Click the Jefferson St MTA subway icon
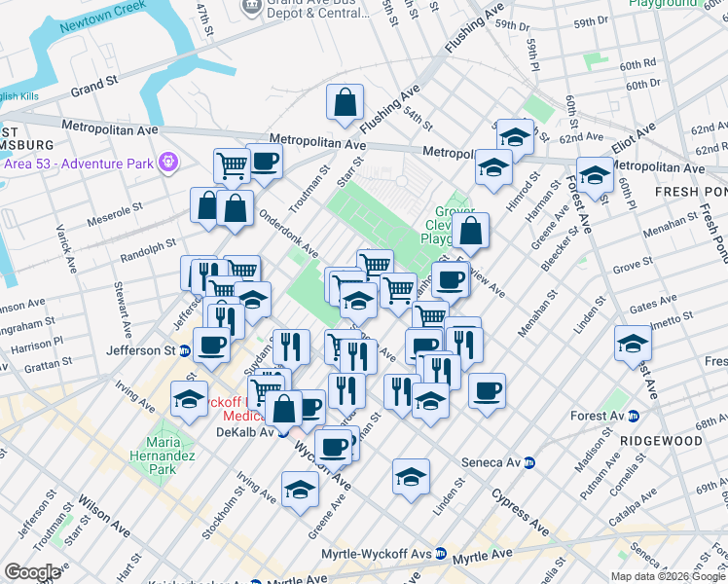728x584 pixels. [x=185, y=351]
